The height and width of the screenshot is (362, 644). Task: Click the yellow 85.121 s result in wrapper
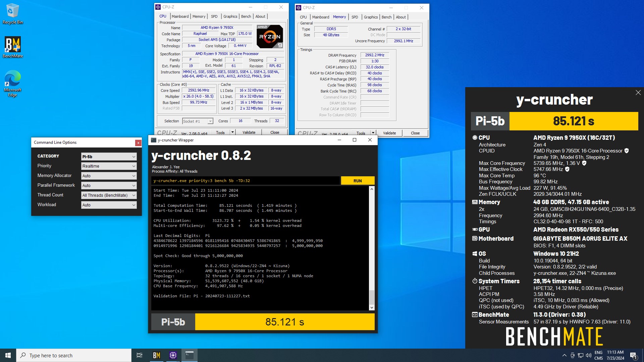(x=285, y=322)
